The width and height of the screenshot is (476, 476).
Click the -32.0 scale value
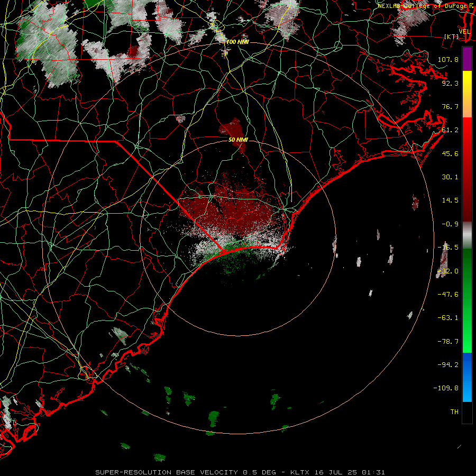click(x=448, y=271)
